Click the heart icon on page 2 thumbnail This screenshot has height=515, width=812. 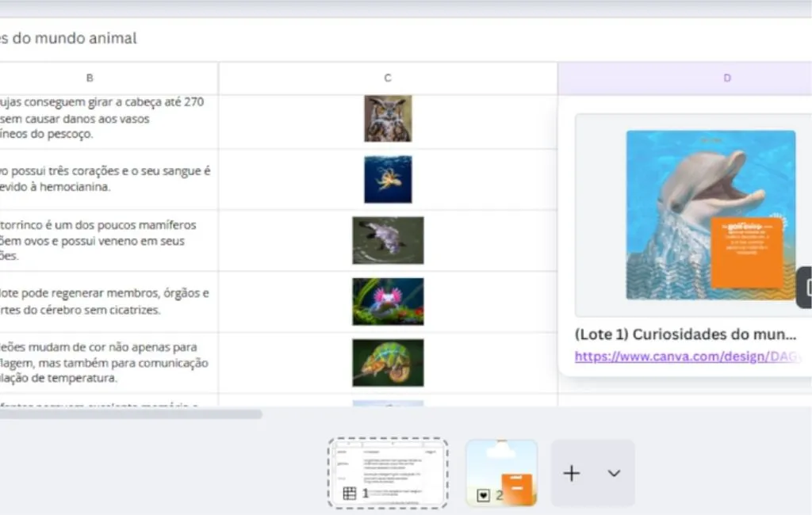click(483, 495)
